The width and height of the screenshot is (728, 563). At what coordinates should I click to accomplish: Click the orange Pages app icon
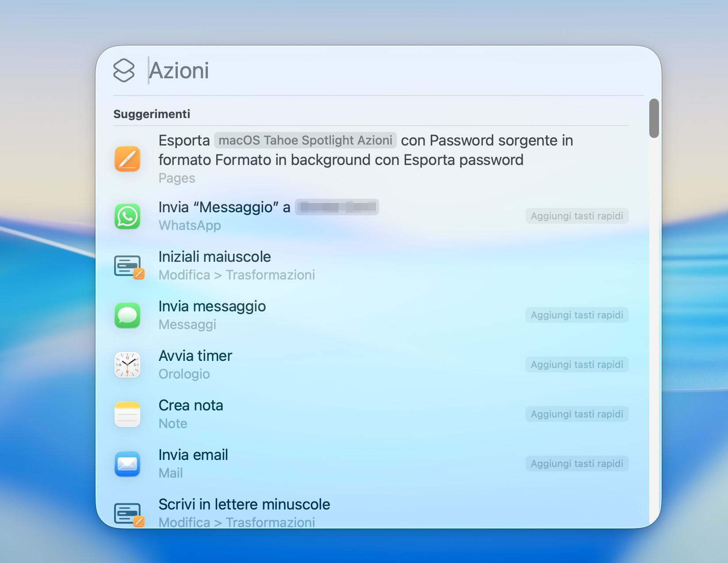[127, 159]
